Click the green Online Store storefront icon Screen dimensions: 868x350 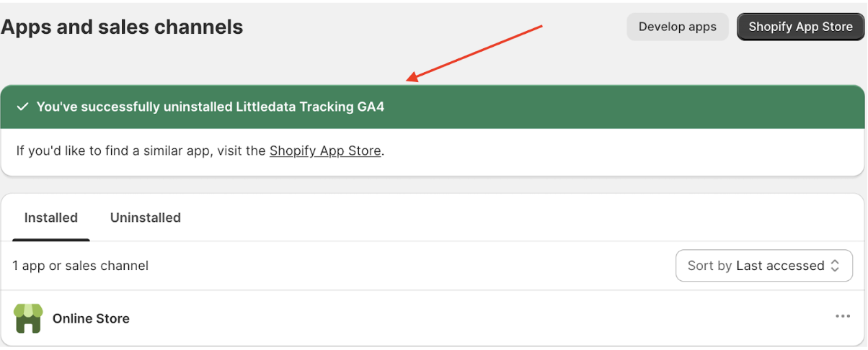pyautogui.click(x=28, y=318)
